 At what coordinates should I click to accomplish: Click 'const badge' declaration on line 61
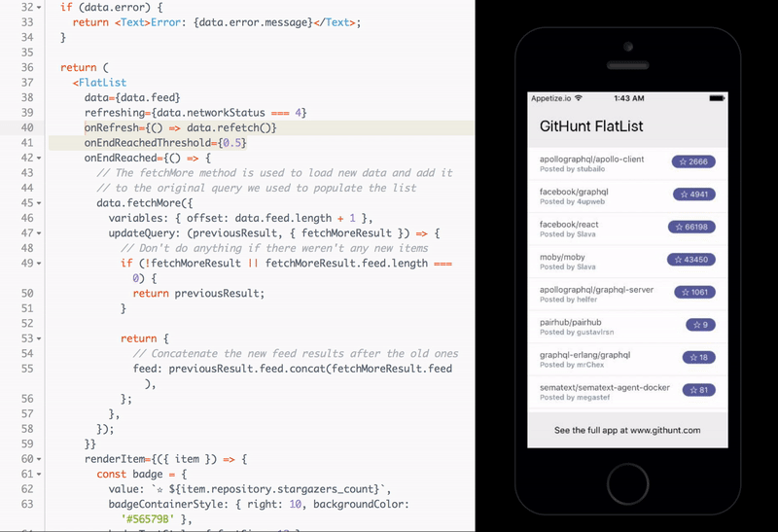pyautogui.click(x=129, y=474)
